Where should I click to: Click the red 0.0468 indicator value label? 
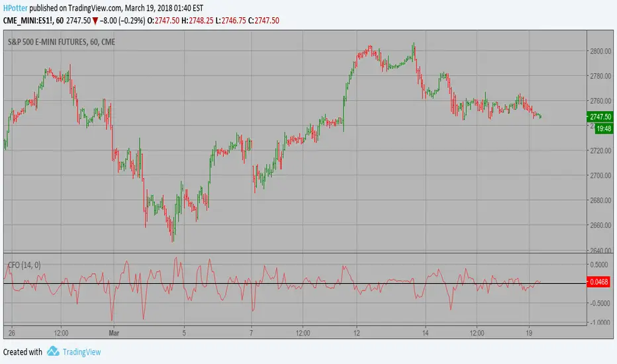598,282
